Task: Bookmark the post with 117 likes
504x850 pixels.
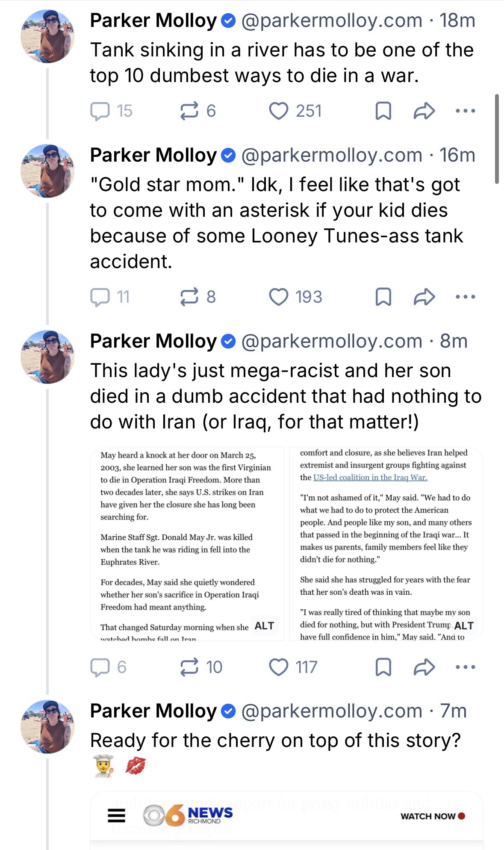Action: [383, 667]
